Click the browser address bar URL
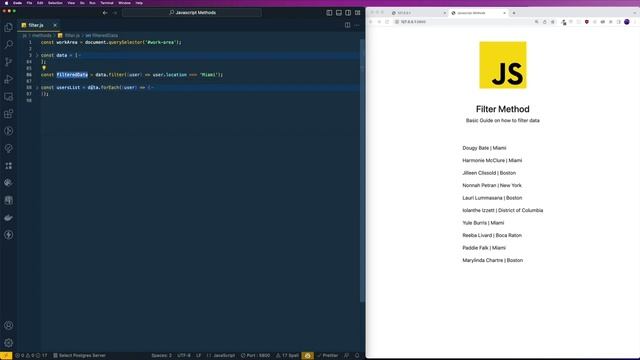The width and height of the screenshot is (640, 360). click(x=413, y=22)
